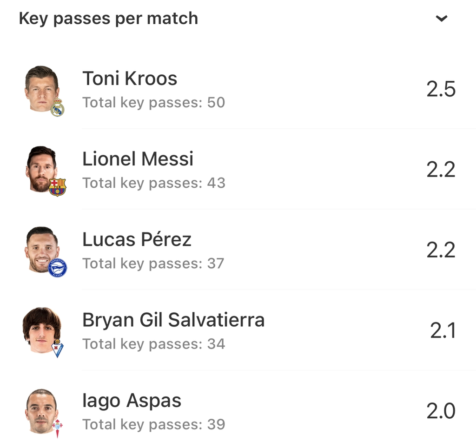476x448 pixels.
Task: Click the Eibar crest badge
Action: pyautogui.click(x=57, y=349)
